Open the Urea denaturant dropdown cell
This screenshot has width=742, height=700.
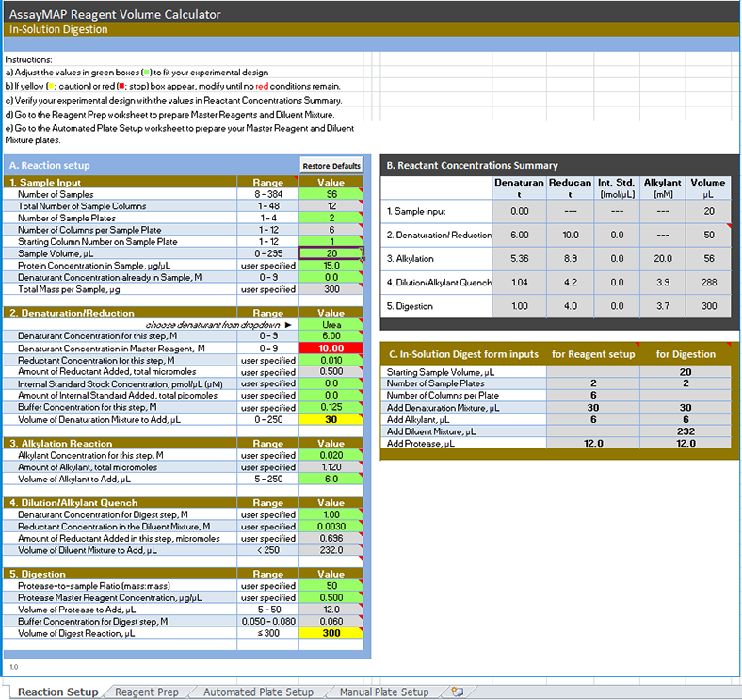pyautogui.click(x=331, y=324)
